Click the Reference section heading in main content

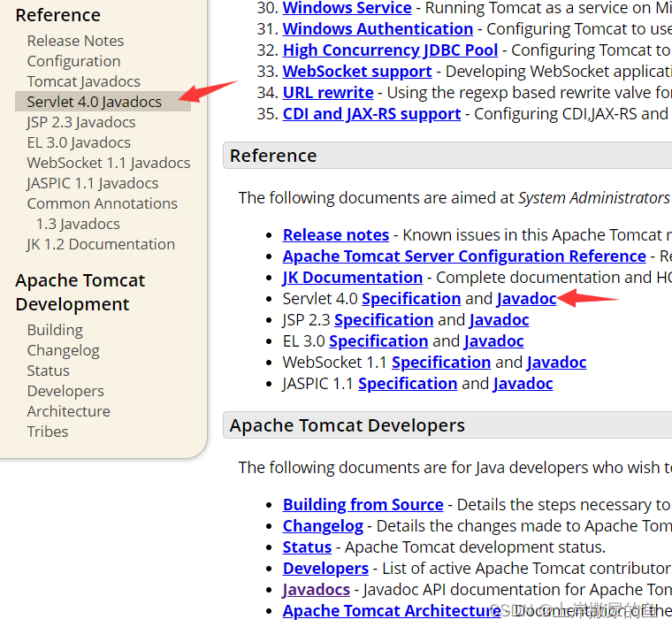(x=273, y=156)
